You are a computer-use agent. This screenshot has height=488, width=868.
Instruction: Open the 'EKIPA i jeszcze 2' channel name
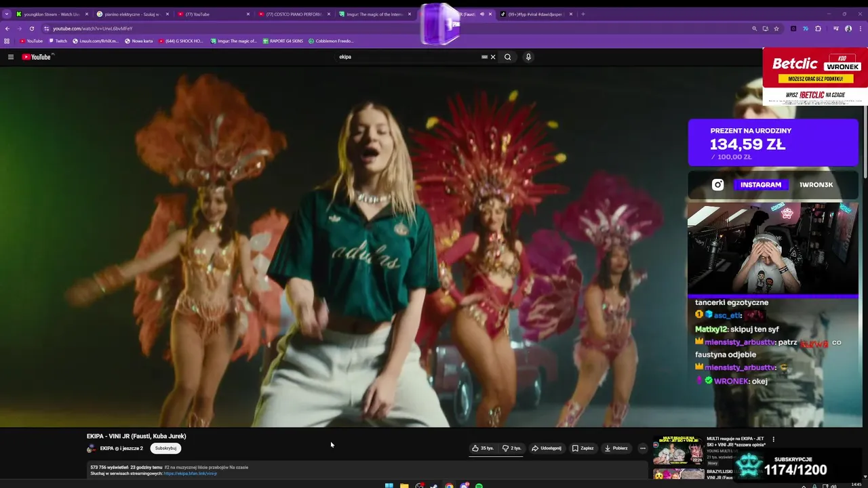(x=121, y=448)
